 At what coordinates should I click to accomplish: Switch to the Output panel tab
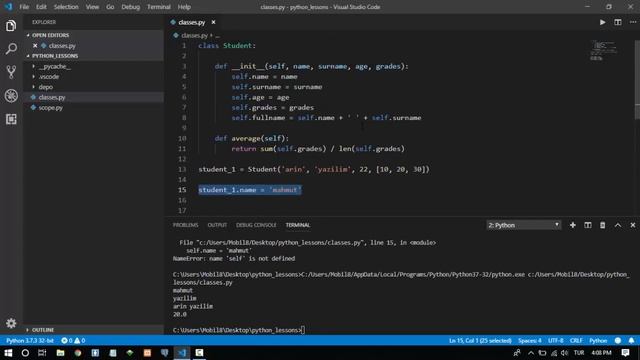(x=217, y=225)
